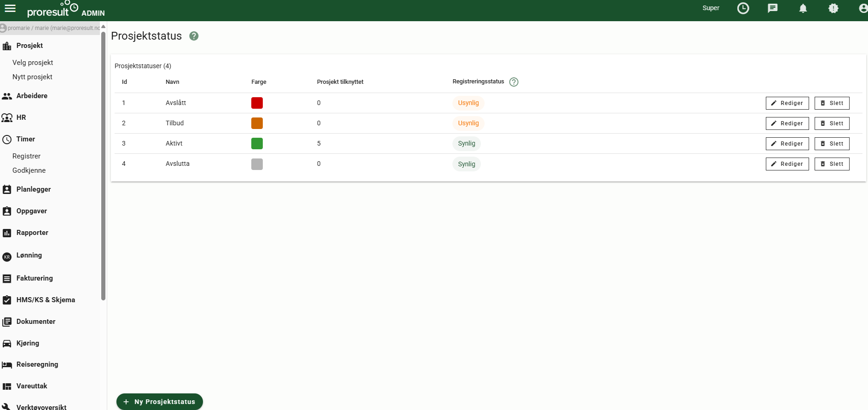Image resolution: width=868 pixels, height=410 pixels.
Task: Click the Navn column header
Action: pyautogui.click(x=172, y=82)
